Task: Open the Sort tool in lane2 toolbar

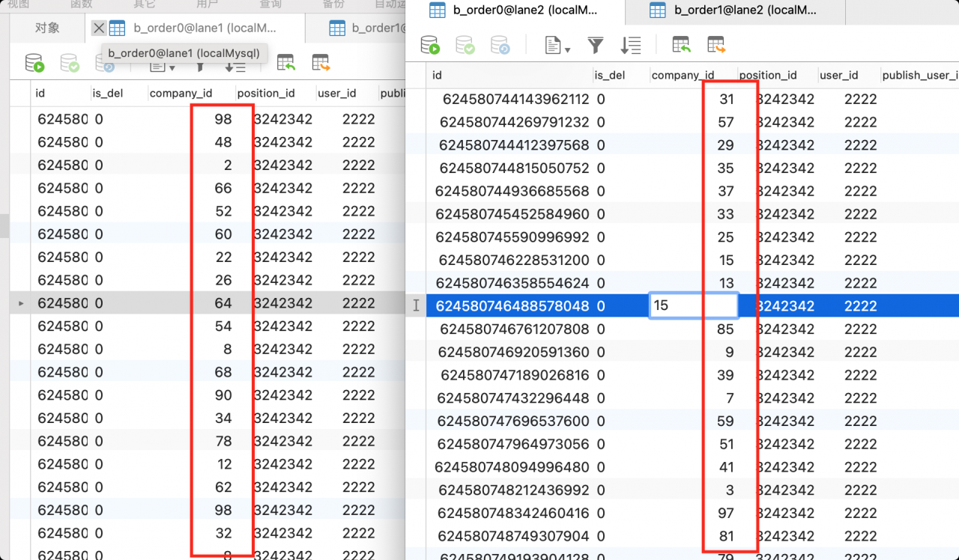Action: (x=631, y=46)
